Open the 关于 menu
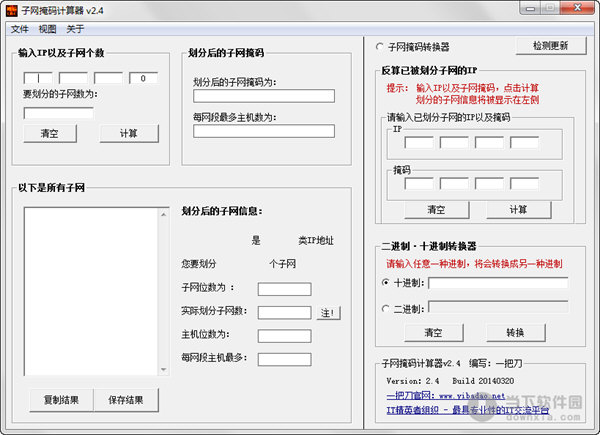 pos(76,29)
